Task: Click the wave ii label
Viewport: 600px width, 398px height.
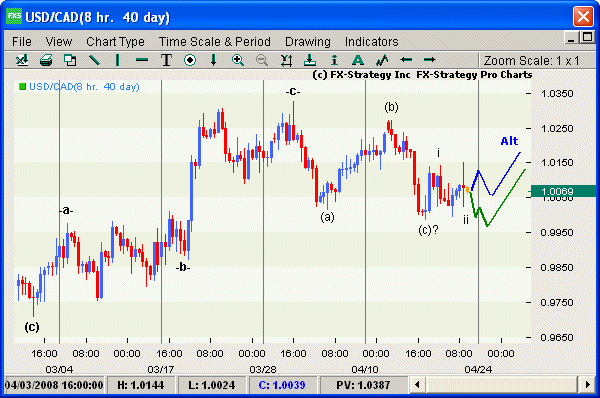Action: point(466,220)
